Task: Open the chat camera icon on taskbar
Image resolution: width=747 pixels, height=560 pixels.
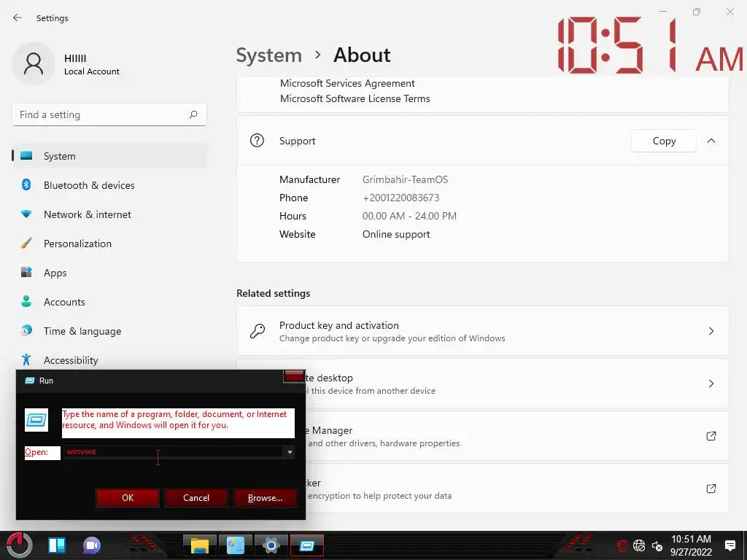Action: [x=92, y=545]
